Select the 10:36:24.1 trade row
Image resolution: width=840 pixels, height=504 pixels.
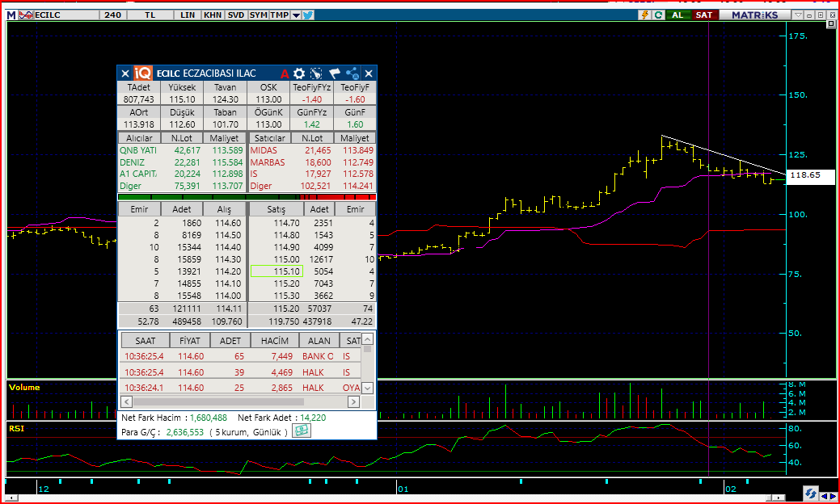241,388
